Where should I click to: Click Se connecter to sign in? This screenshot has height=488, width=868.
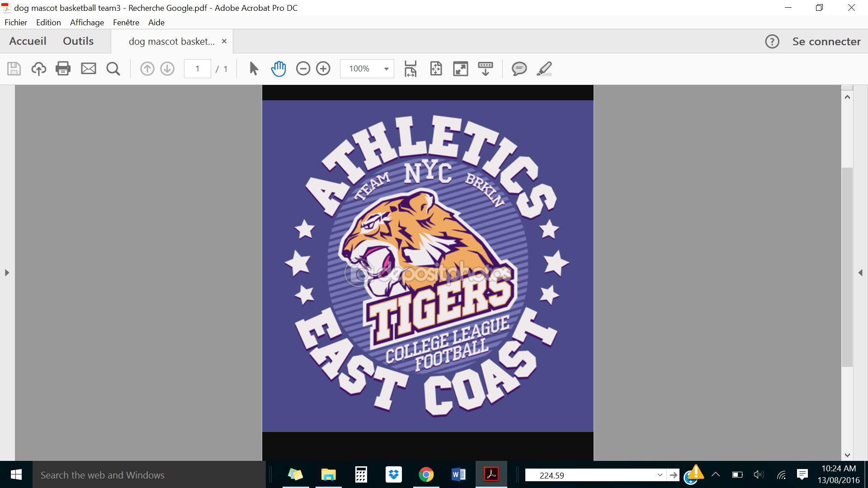[x=826, y=42]
